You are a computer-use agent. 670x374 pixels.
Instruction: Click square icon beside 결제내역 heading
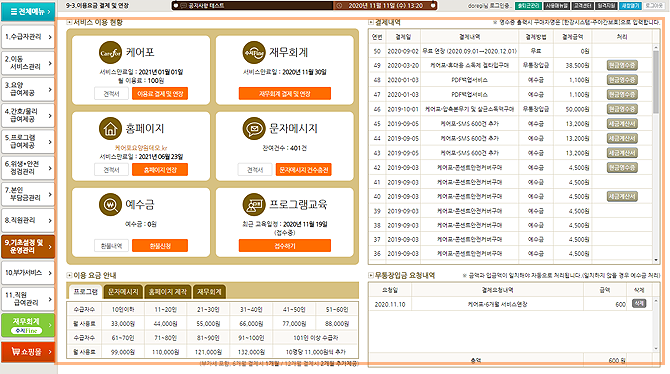coord(371,22)
